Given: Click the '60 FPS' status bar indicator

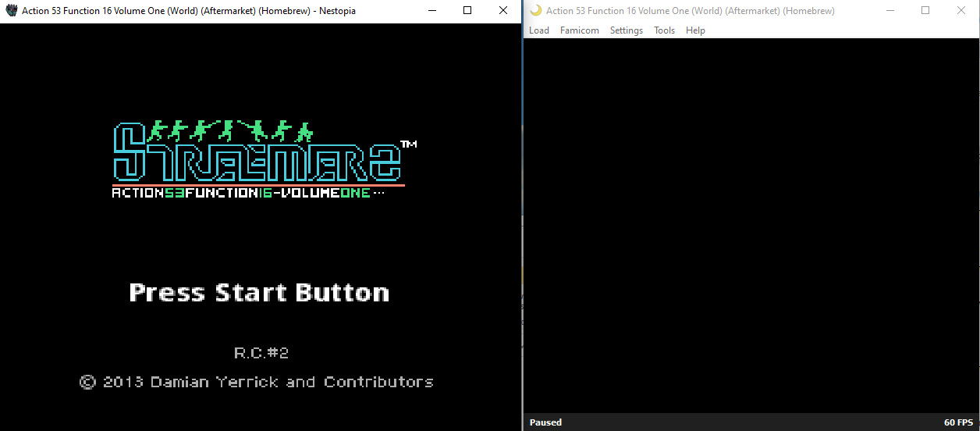Looking at the screenshot, I should [x=958, y=422].
